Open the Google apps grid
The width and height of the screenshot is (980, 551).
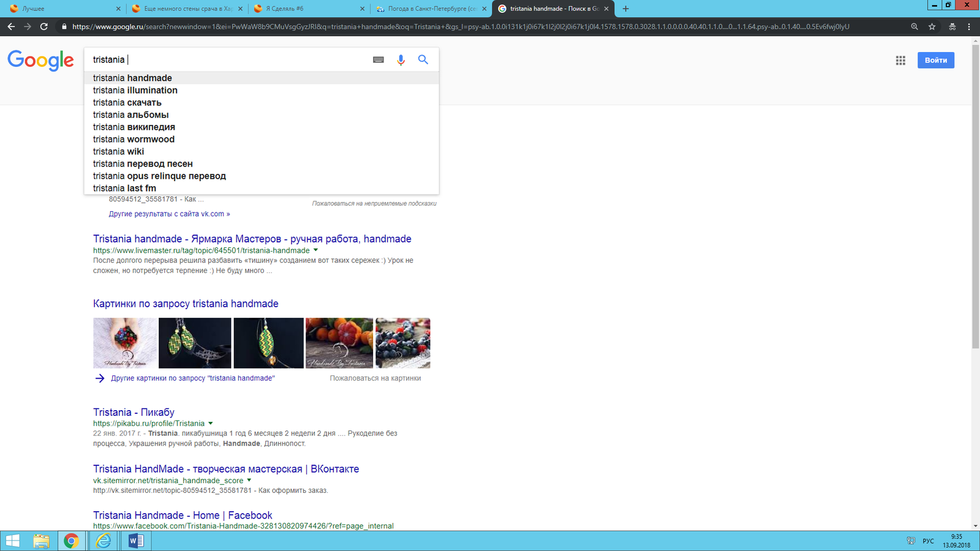[900, 60]
